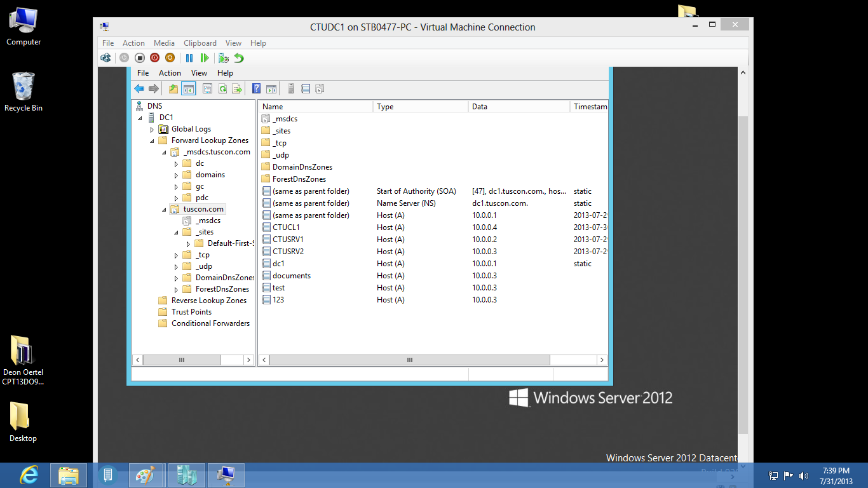
Task: Open the Clipboard menu
Action: point(200,43)
